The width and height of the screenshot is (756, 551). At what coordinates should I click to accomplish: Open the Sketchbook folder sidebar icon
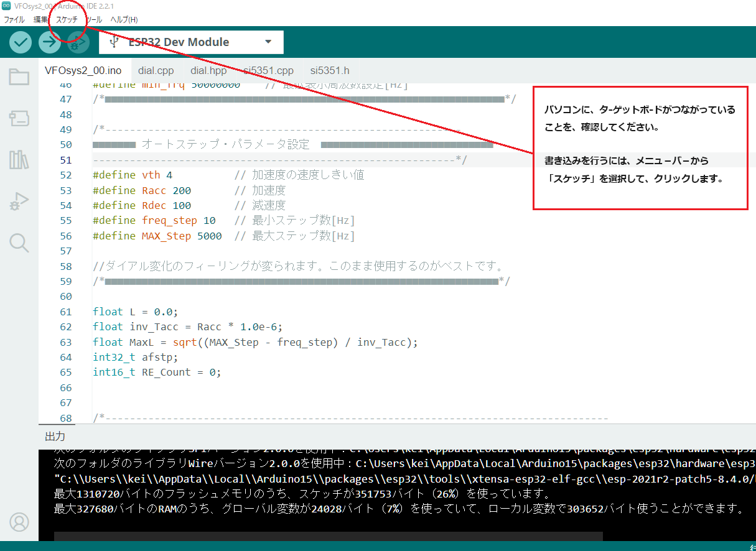point(19,77)
